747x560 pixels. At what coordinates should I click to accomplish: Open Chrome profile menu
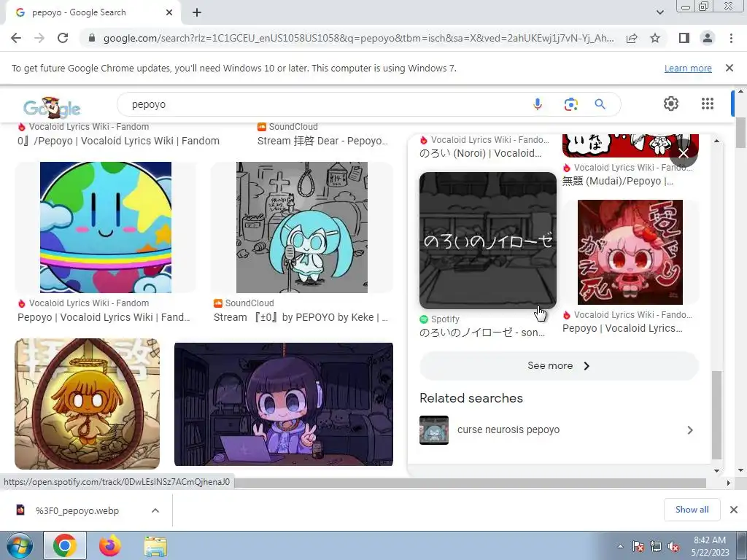pyautogui.click(x=708, y=38)
